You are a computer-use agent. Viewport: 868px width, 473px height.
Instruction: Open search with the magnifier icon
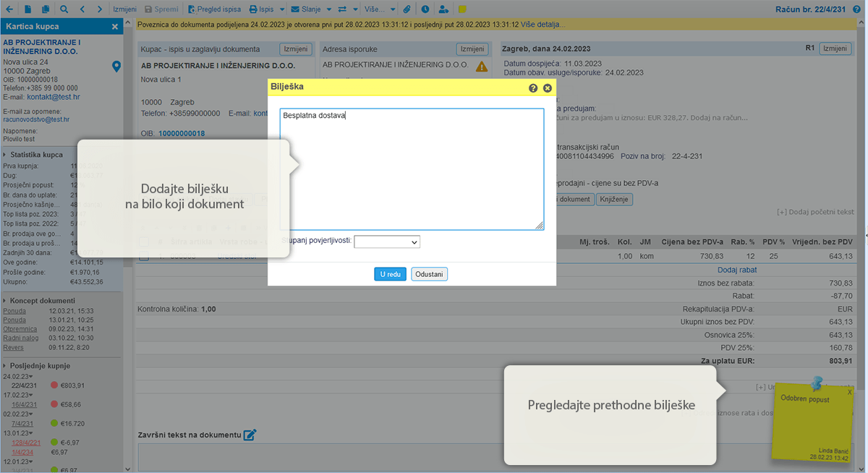pos(64,10)
